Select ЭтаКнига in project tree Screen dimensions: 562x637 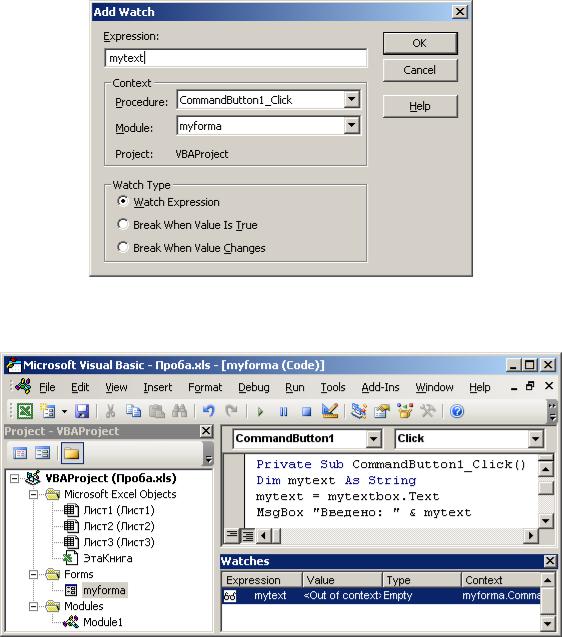click(x=108, y=558)
